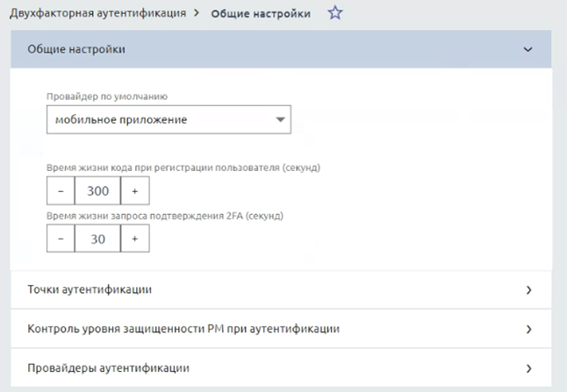
Task: Click the chevron beside Точки аутентификации
Action: pos(528,290)
